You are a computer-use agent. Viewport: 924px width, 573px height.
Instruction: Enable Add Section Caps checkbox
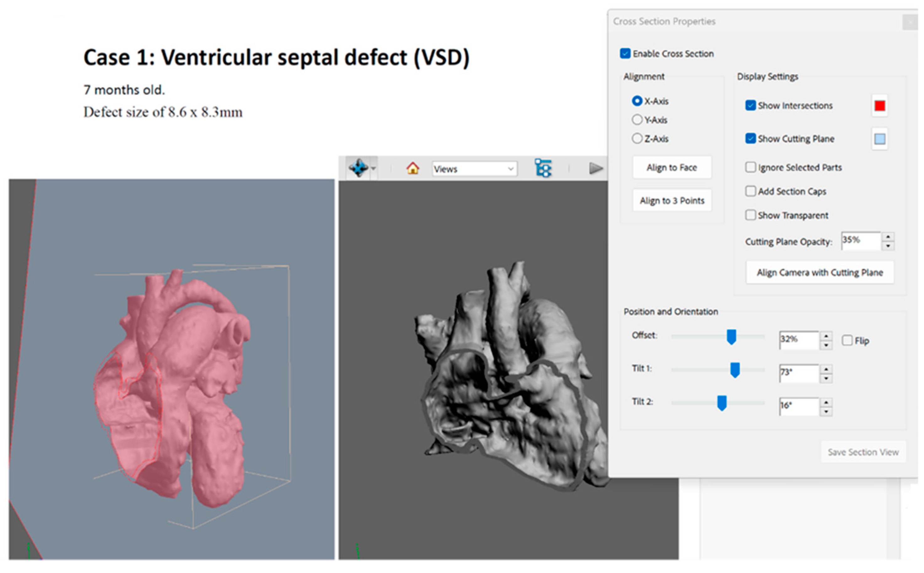click(750, 191)
